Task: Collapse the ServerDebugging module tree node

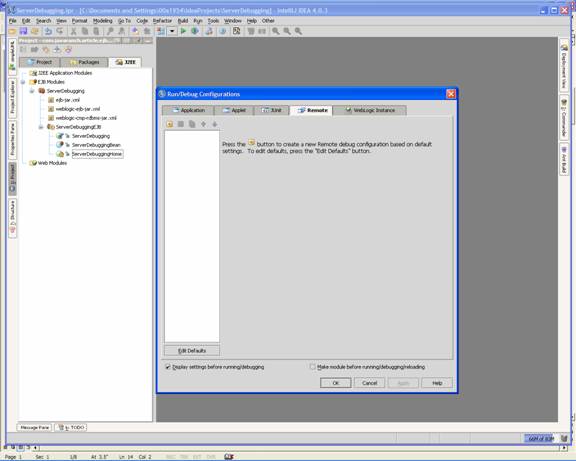Action: point(32,91)
